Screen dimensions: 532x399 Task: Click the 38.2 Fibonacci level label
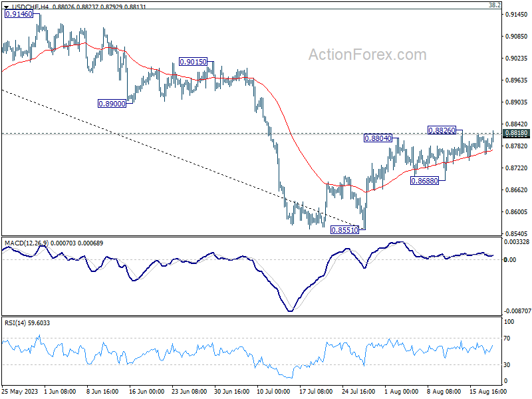495,5
